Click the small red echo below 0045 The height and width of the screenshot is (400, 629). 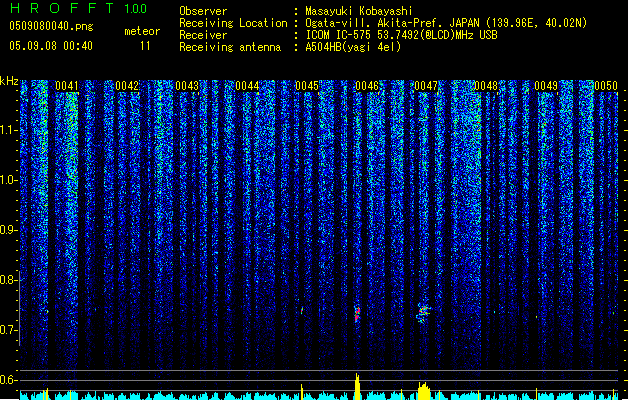[x=302, y=311]
